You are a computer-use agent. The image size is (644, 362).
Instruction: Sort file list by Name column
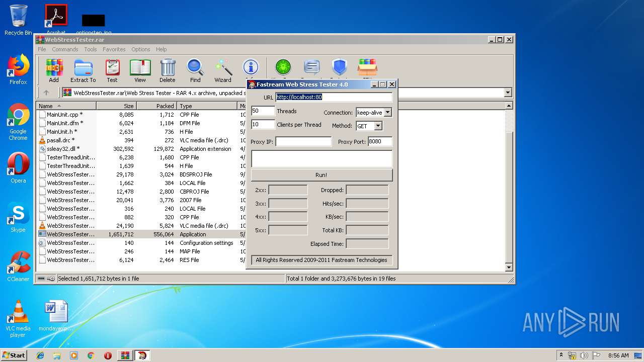66,106
